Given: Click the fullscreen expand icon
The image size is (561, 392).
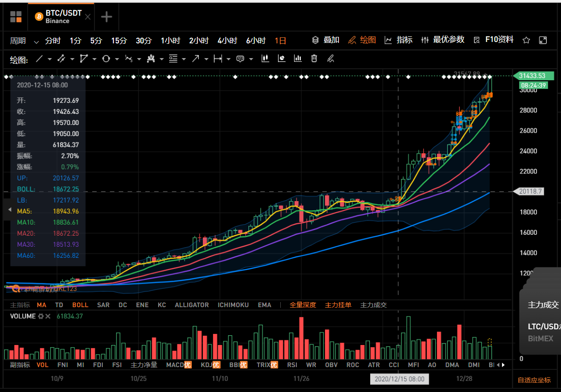Looking at the screenshot, I should point(543,40).
